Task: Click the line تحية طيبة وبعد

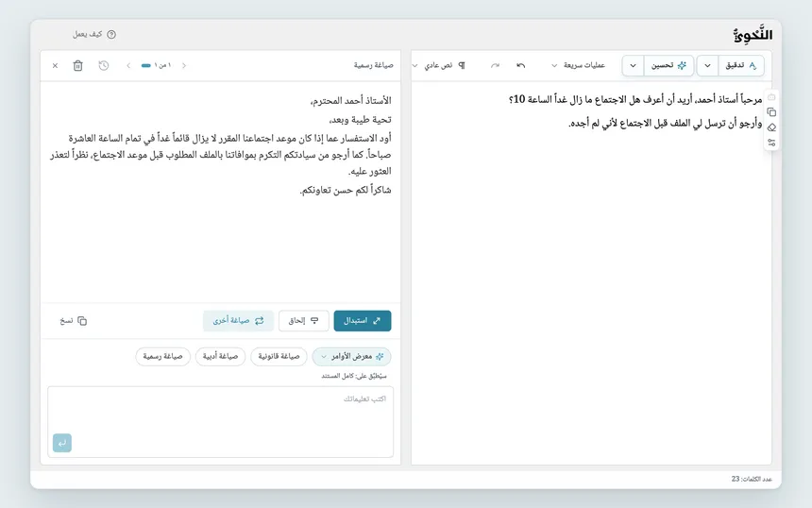Action: (361, 120)
